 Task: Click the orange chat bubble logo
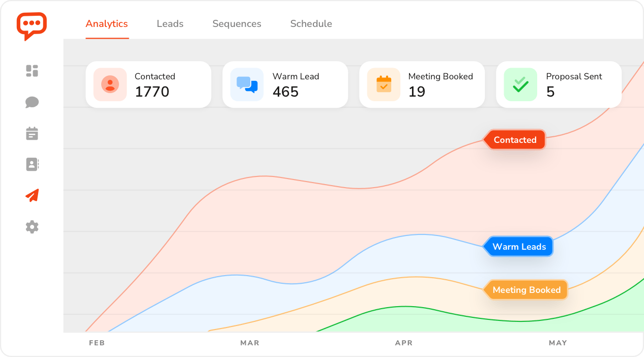(32, 25)
